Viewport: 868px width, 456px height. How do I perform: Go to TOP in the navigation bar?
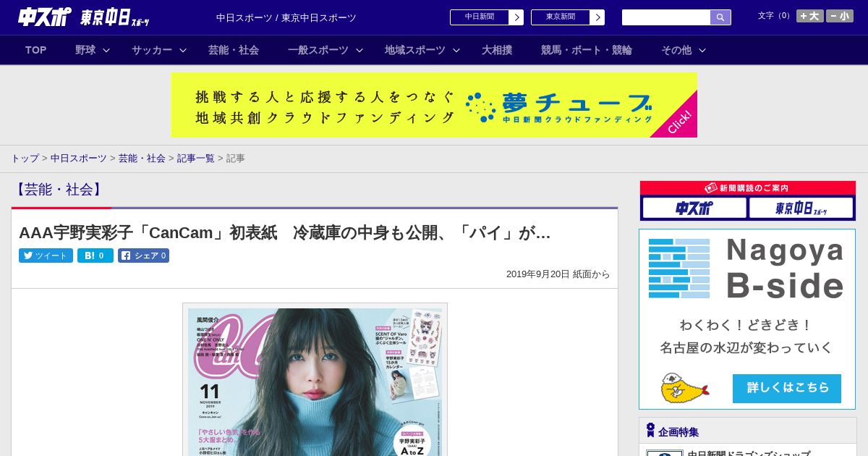coord(36,50)
